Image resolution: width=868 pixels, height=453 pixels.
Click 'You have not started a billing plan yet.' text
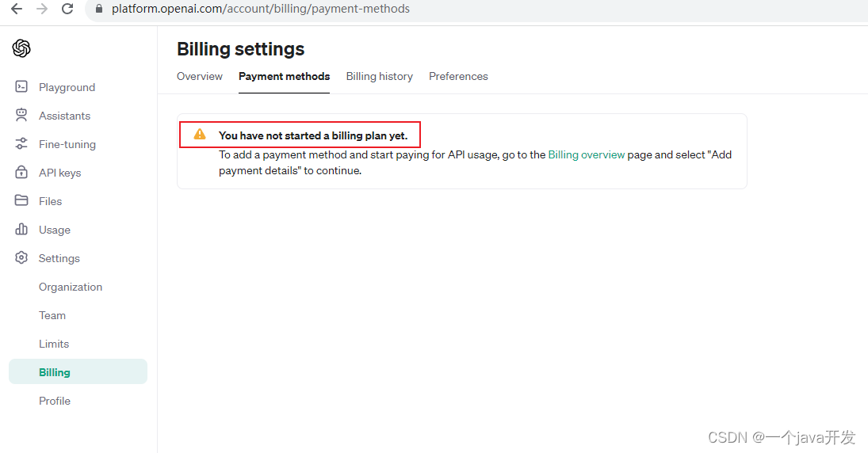[x=313, y=135]
